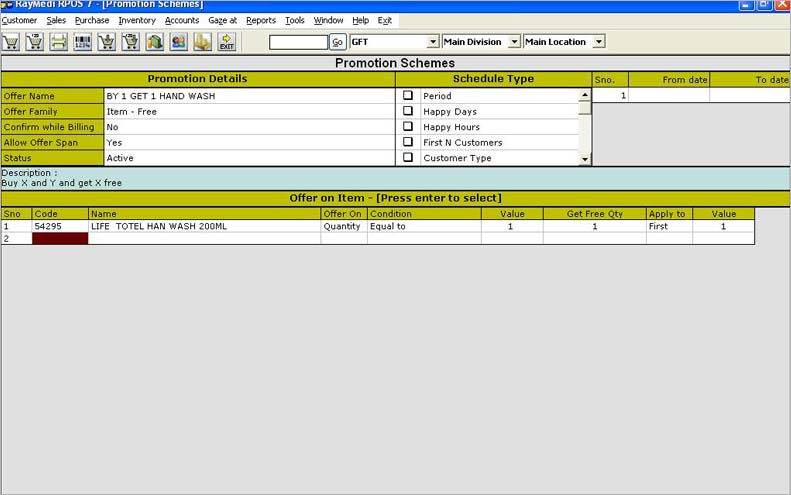Open the Inventory menu
Viewport: 791px width, 495px height.
tap(137, 20)
